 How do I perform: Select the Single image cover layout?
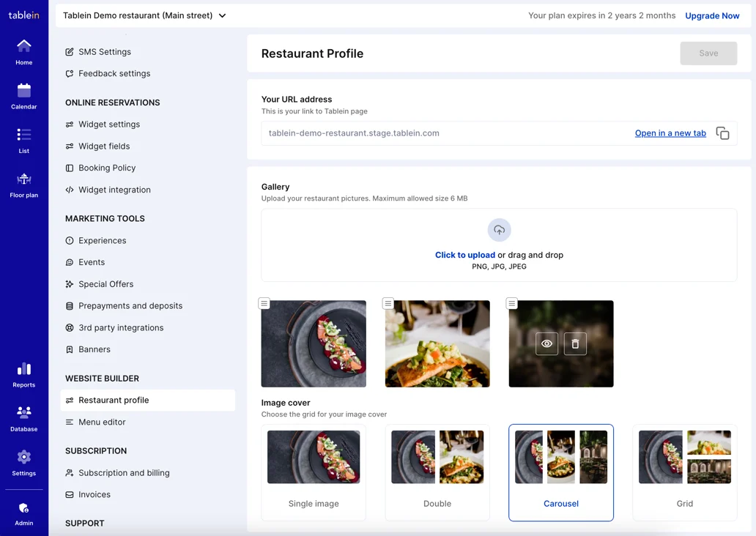[x=314, y=472]
